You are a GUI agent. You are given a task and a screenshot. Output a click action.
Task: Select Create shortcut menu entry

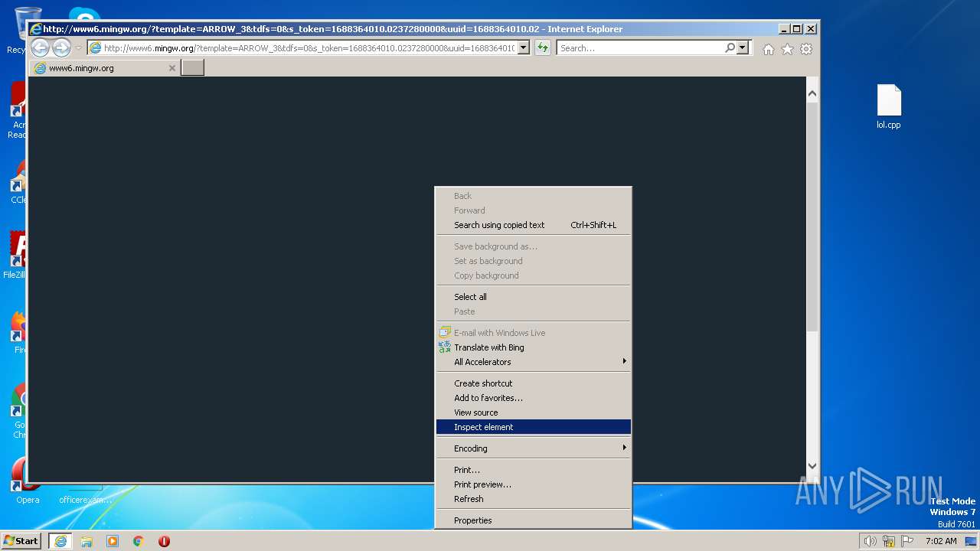[x=534, y=383]
